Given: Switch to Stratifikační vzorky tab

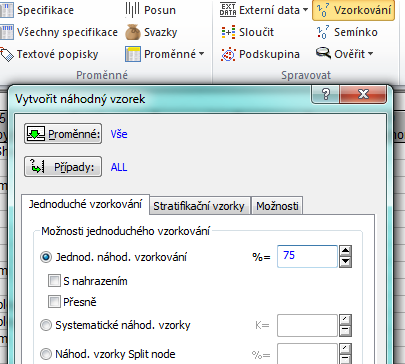Looking at the screenshot, I should pos(199,206).
